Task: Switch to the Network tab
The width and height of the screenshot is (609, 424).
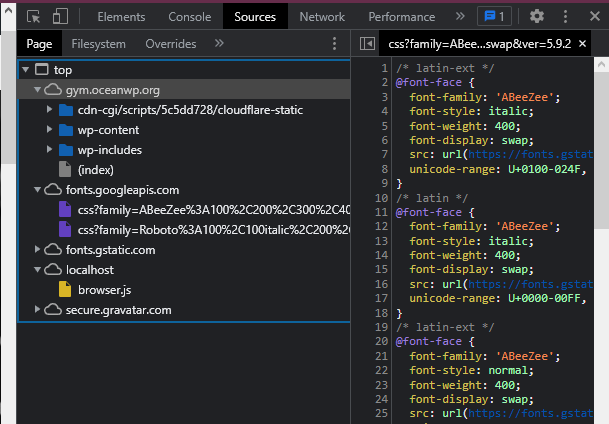Action: click(322, 17)
